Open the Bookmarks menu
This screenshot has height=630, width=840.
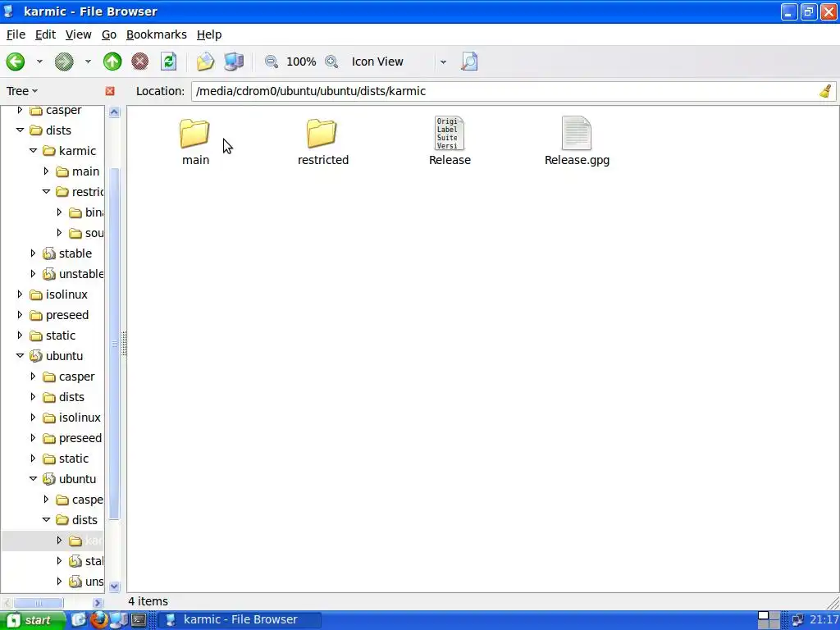pyautogui.click(x=157, y=34)
